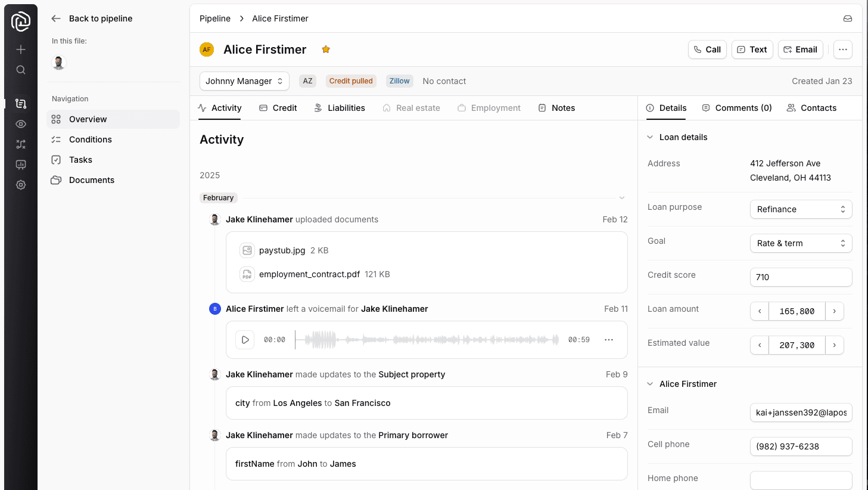Viewport: 868px width, 490px height.
Task: Click the voicemail waveform to seek
Action: pos(429,339)
